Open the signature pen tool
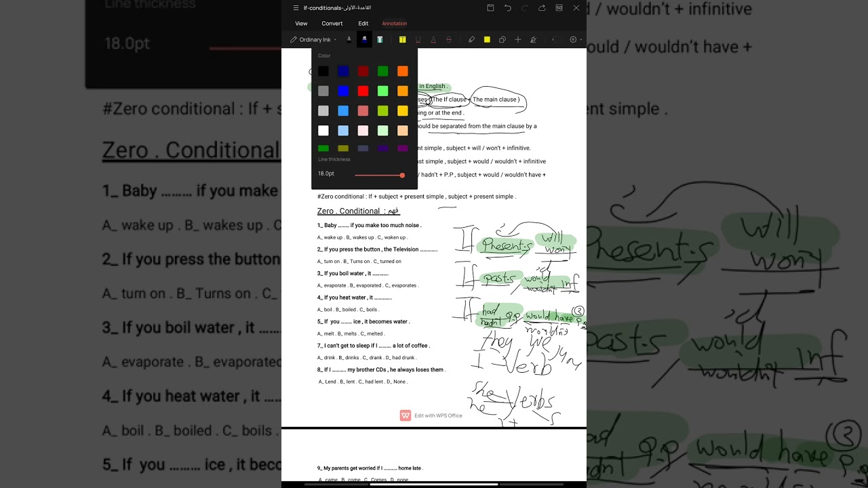This screenshot has height=488, width=868. coord(534,40)
